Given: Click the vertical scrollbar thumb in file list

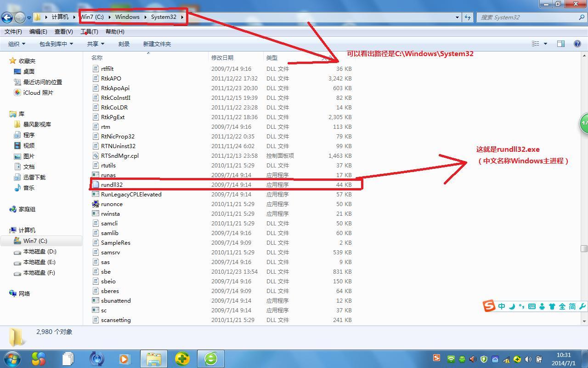Looking at the screenshot, I should click(584, 248).
